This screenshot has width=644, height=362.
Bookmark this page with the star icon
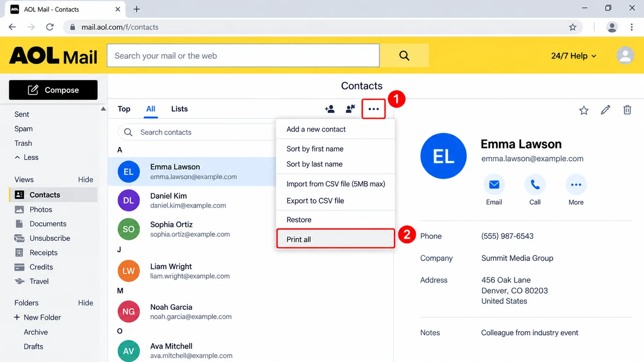(x=573, y=27)
